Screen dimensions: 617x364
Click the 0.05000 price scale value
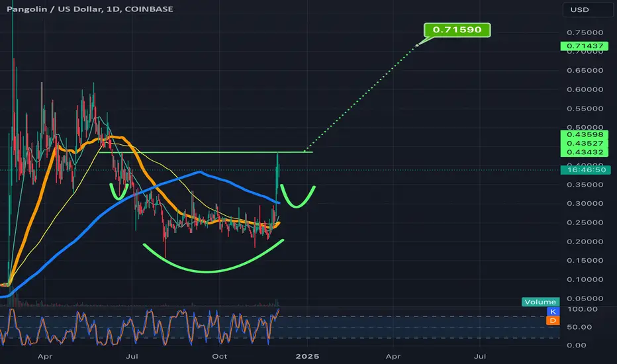pos(585,298)
